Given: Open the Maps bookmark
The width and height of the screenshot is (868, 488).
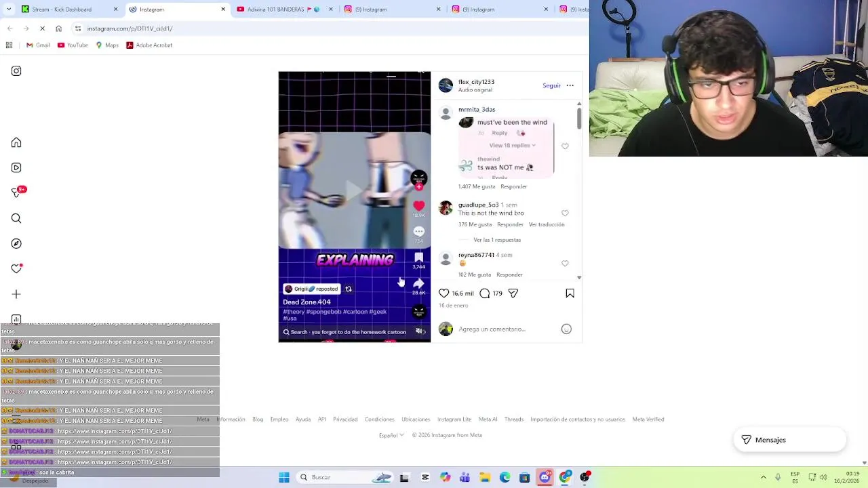Looking at the screenshot, I should (x=107, y=45).
